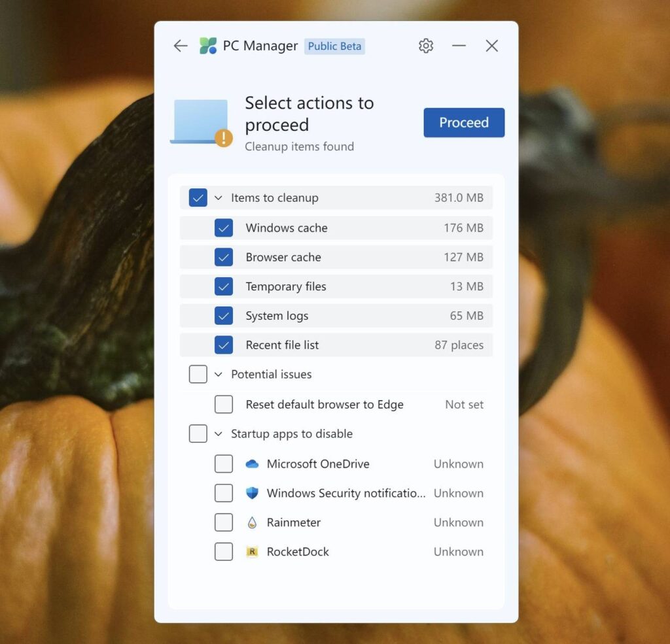Click Unknown status next to RocketDock
Viewport: 670px width, 644px height.
click(x=459, y=552)
